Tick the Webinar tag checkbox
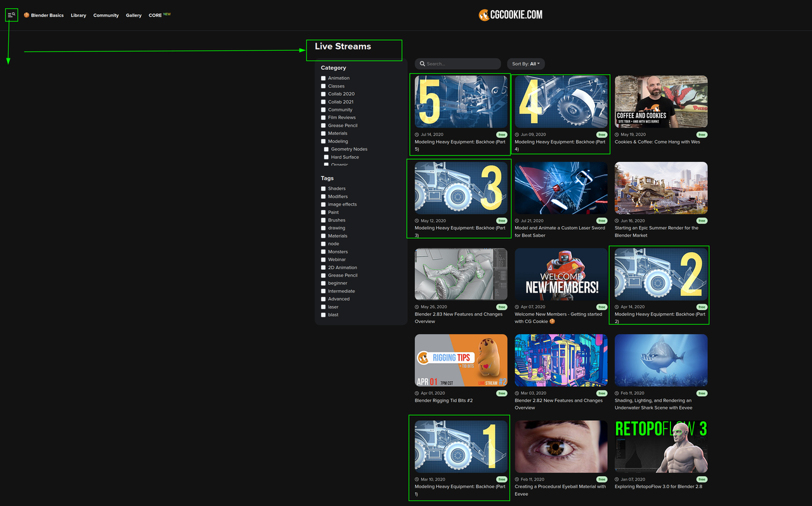This screenshot has height=506, width=812. [x=324, y=260]
